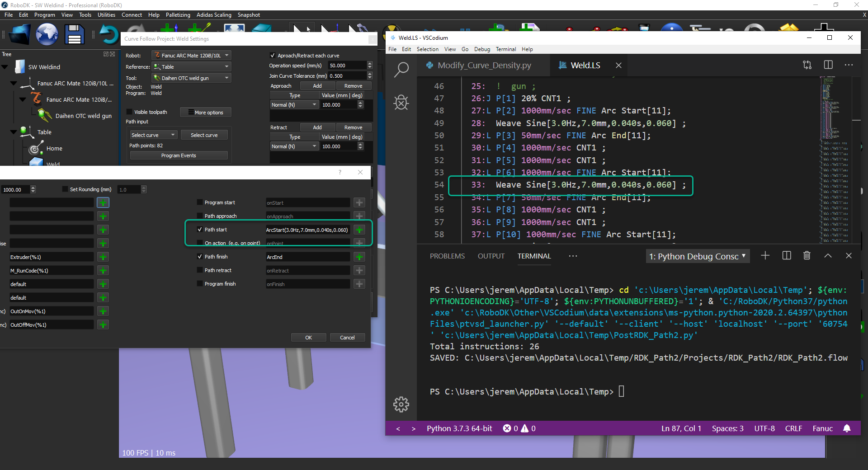This screenshot has height=470, width=868.
Task: Open the Robot selection dropdown
Action: click(191, 56)
